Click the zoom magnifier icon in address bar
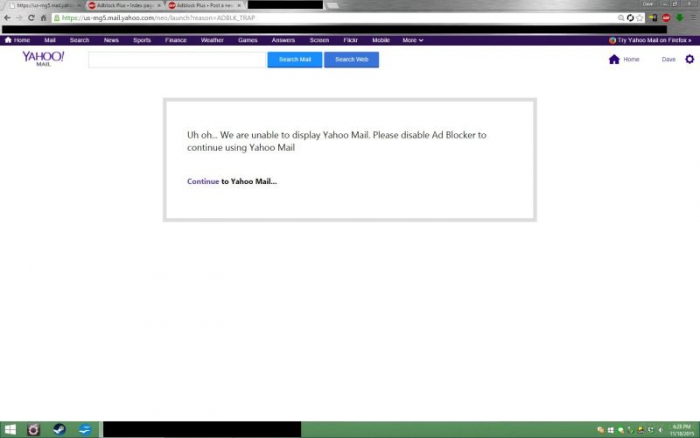The image size is (700, 438). 621,18
